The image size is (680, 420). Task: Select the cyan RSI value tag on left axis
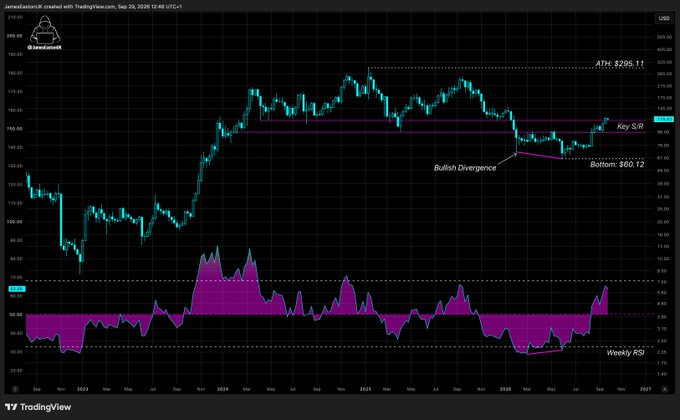(17, 289)
